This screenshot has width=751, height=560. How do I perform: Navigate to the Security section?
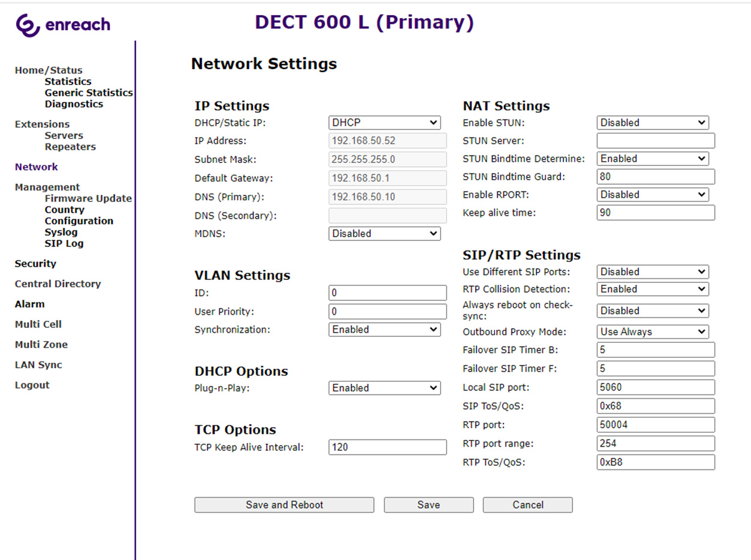35,264
